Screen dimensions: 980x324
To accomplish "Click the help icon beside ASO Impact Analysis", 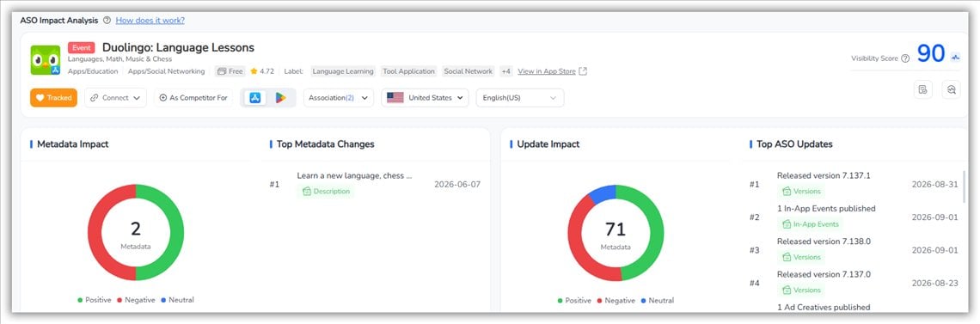I will 107,20.
